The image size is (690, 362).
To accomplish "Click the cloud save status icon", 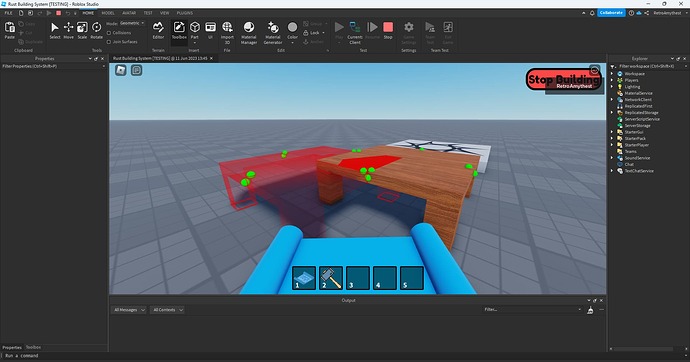I will point(639,13).
